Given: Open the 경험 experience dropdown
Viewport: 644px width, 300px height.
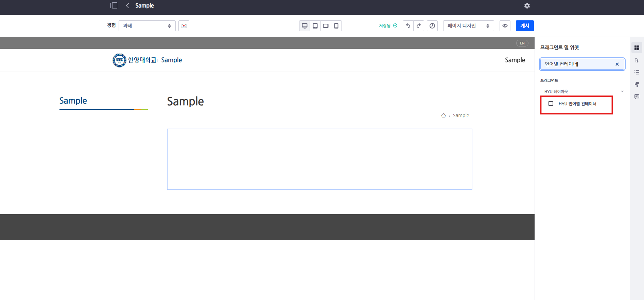Looking at the screenshot, I should point(147,26).
